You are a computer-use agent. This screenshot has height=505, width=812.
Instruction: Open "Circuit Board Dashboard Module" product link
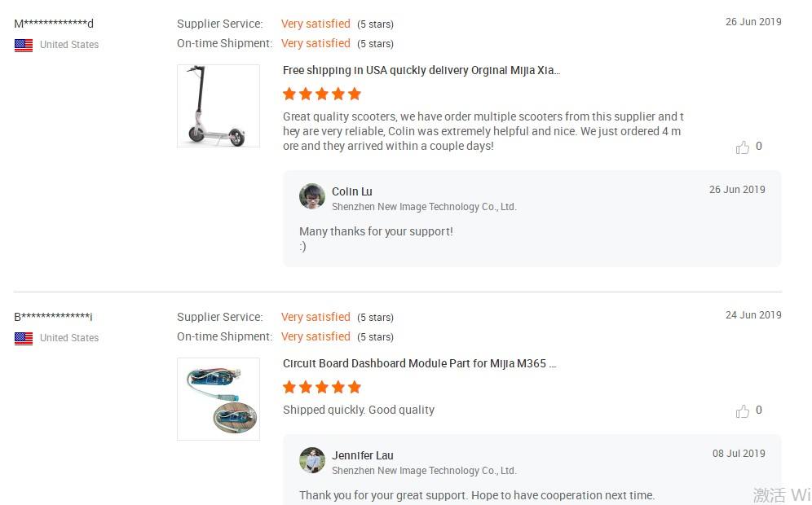[419, 363]
